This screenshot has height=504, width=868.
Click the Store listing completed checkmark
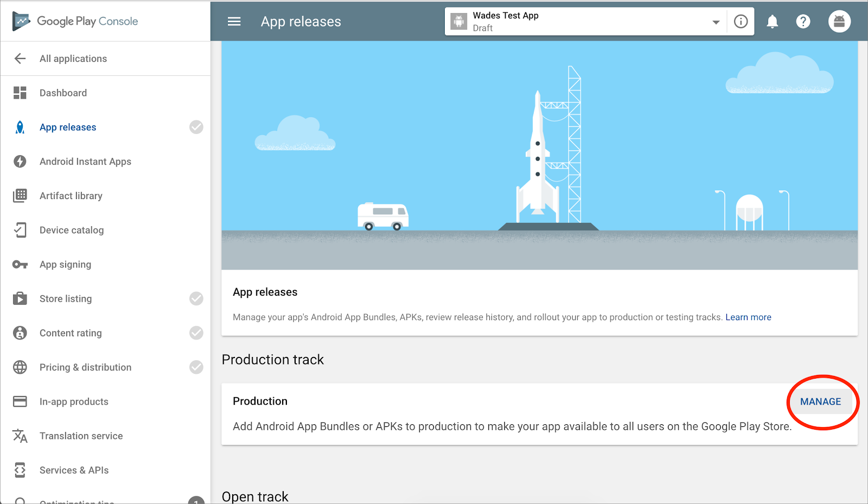tap(196, 298)
